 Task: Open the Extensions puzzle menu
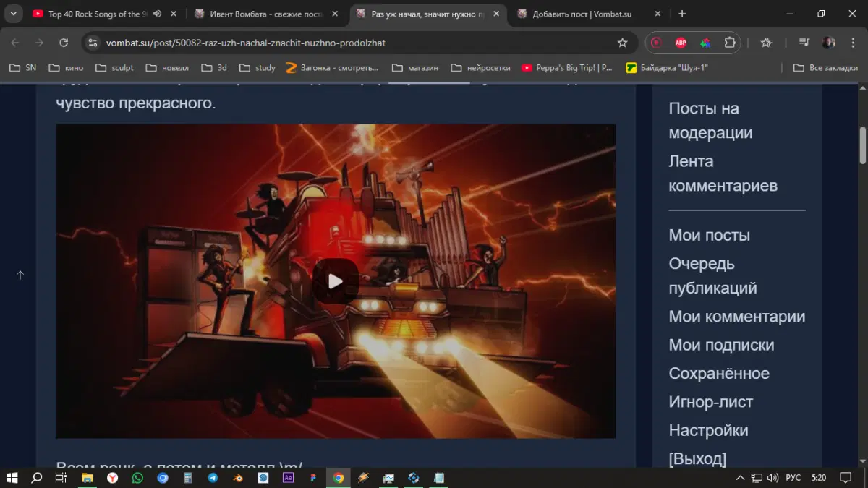coord(730,43)
